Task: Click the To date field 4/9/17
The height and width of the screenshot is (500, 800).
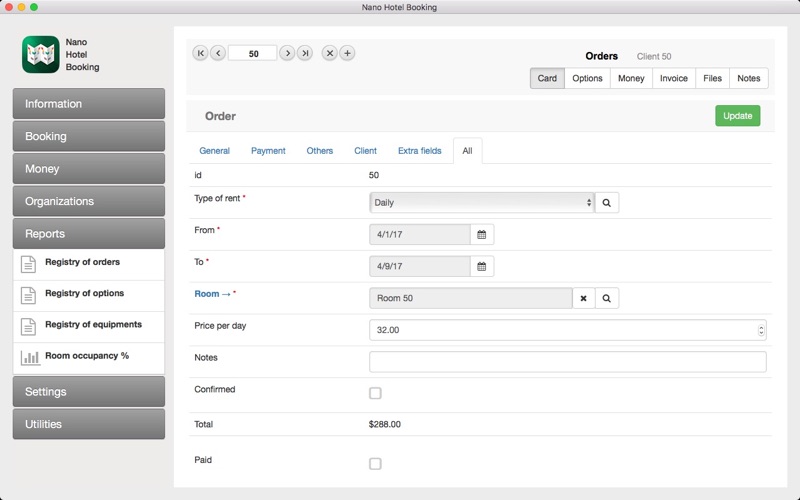Action: coord(419,266)
